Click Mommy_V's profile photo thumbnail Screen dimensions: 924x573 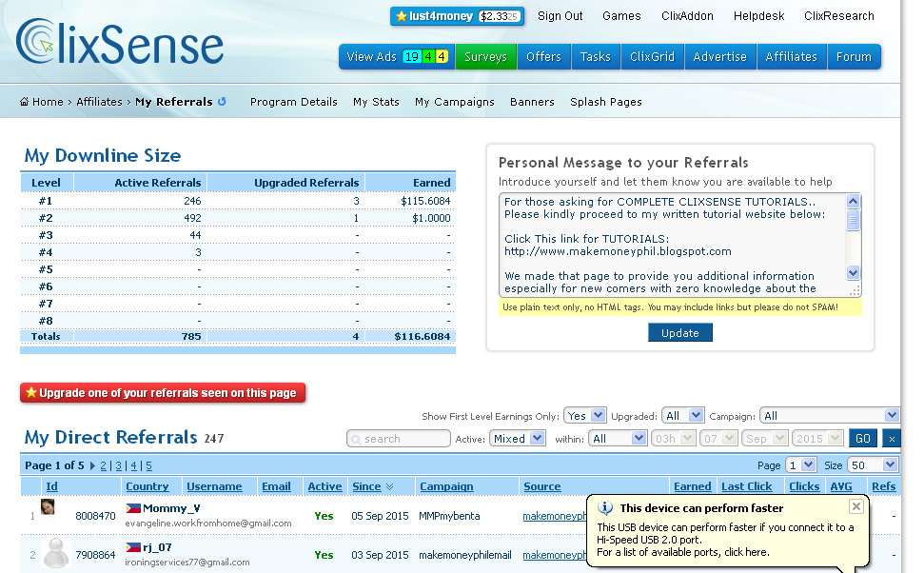[x=48, y=507]
